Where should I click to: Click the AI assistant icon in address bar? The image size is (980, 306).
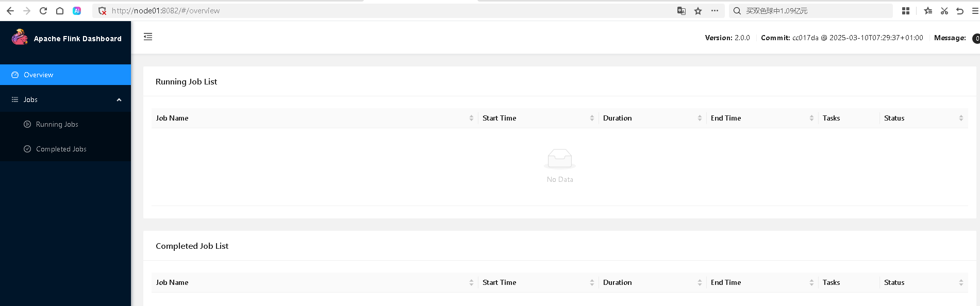(x=77, y=10)
